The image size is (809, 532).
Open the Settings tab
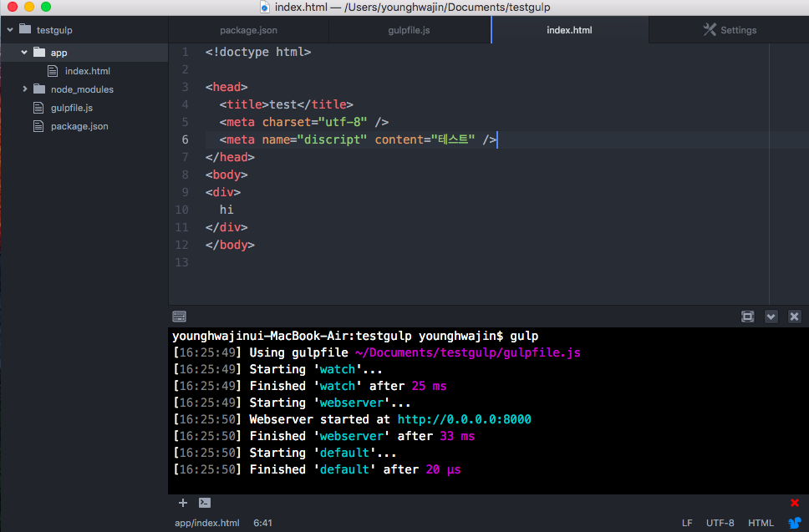click(x=729, y=30)
